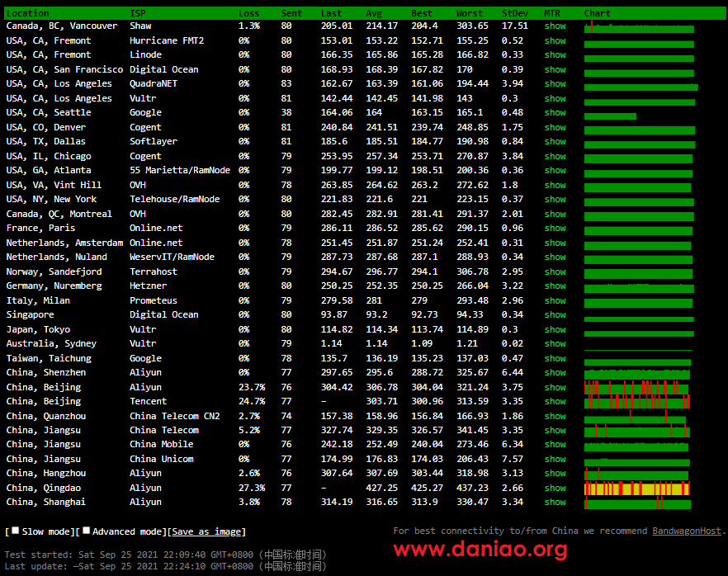Show MTR for Montreal OVH row
This screenshot has height=576, width=728.
(x=555, y=214)
